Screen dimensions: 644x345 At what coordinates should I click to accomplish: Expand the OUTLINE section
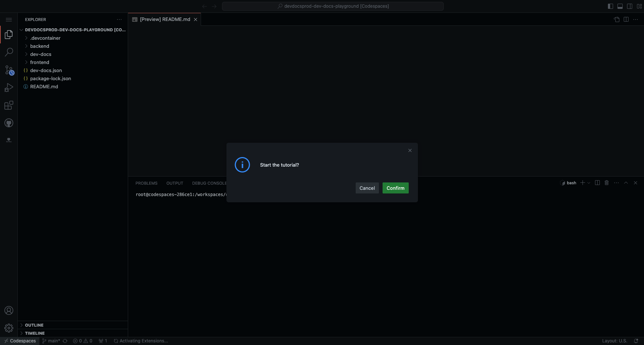point(34,325)
